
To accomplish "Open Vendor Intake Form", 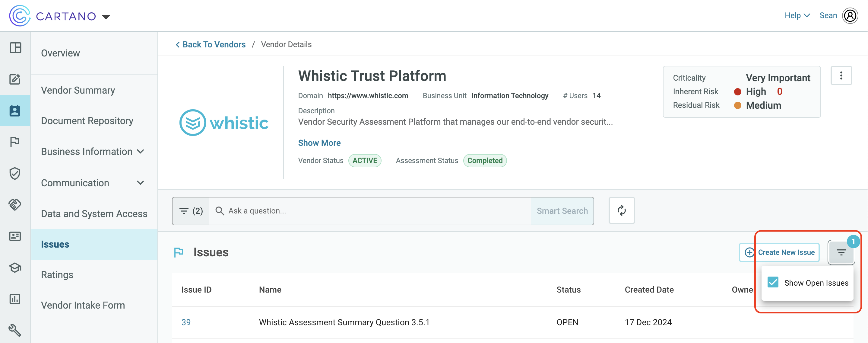I will [x=83, y=305].
